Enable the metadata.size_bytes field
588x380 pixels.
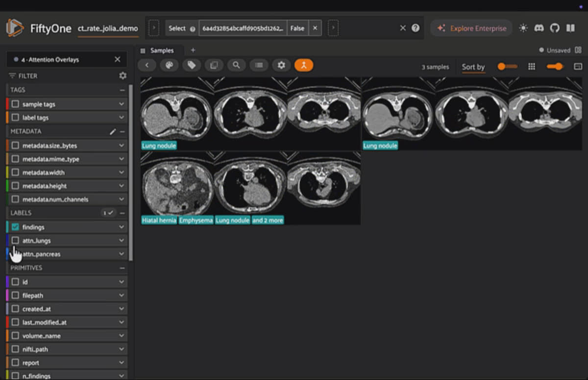(x=16, y=146)
